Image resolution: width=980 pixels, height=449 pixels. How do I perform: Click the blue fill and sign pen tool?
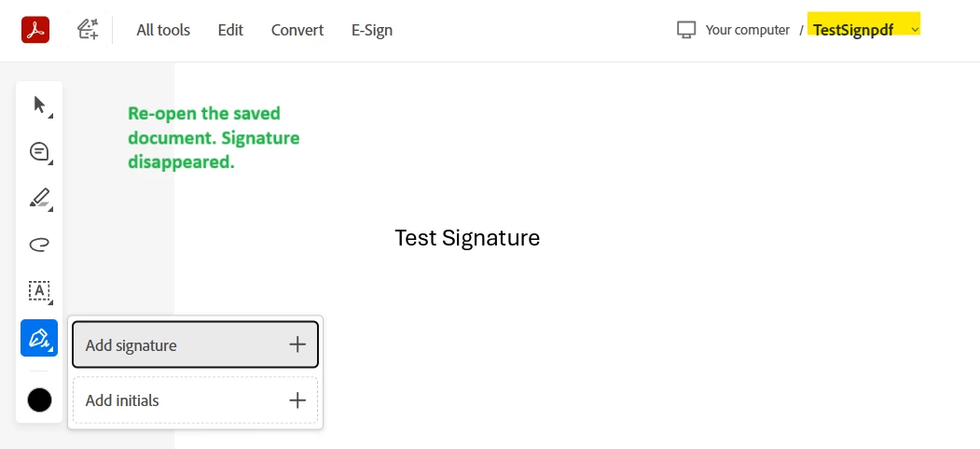click(x=39, y=338)
